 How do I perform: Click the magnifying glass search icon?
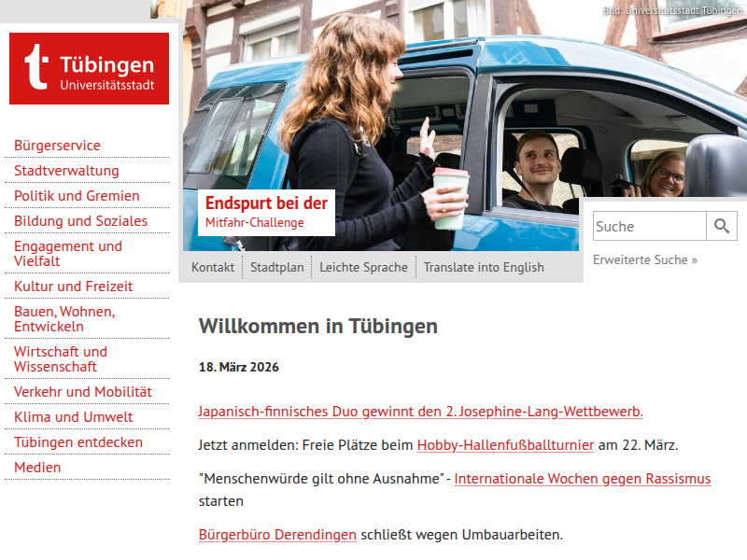(722, 226)
